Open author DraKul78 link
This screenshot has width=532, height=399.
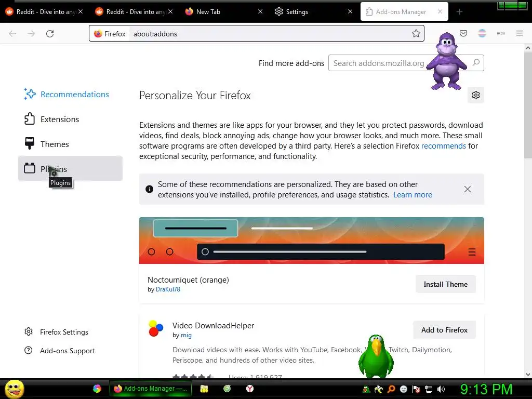[x=168, y=289]
